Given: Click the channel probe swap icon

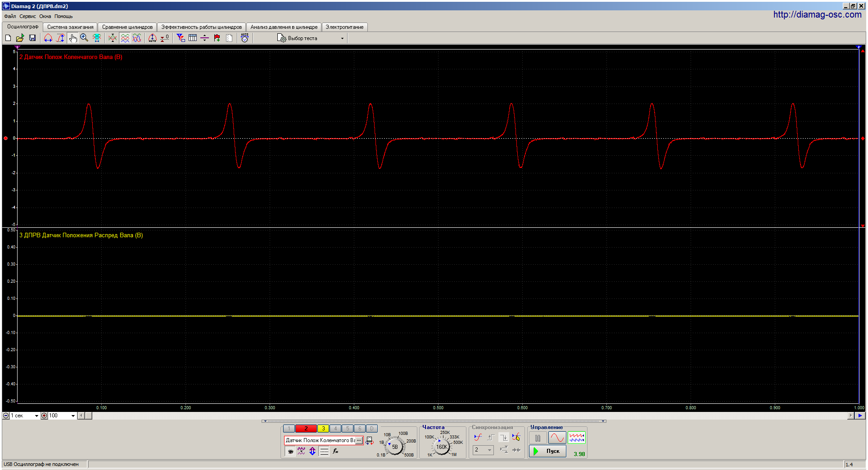Looking at the screenshot, I should point(370,441).
